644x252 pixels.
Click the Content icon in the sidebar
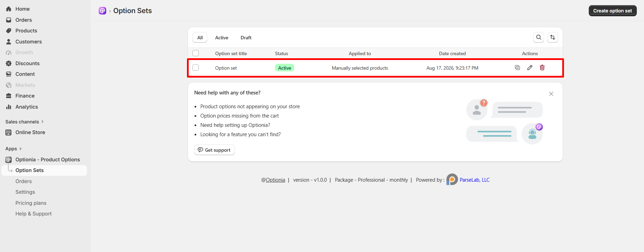coord(9,74)
